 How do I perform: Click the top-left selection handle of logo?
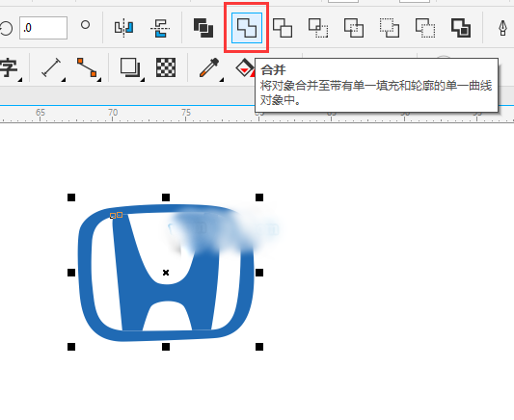click(x=71, y=197)
